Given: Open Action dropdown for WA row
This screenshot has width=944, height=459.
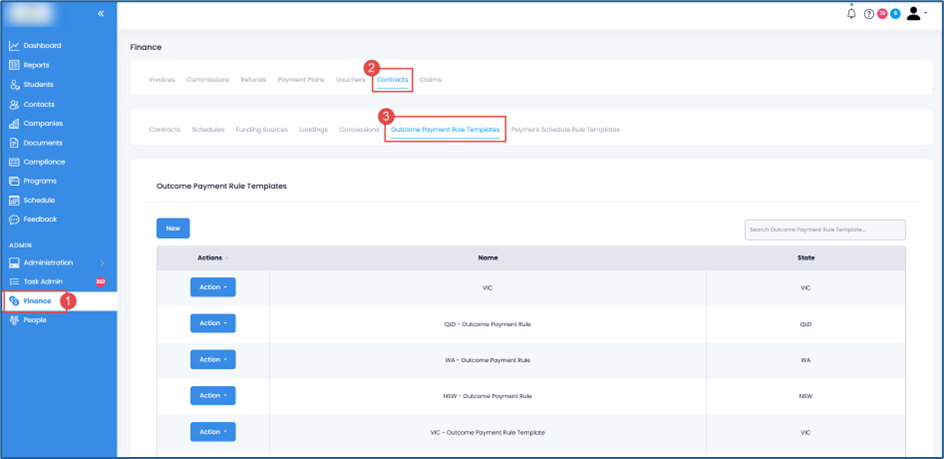Looking at the screenshot, I should (213, 360).
